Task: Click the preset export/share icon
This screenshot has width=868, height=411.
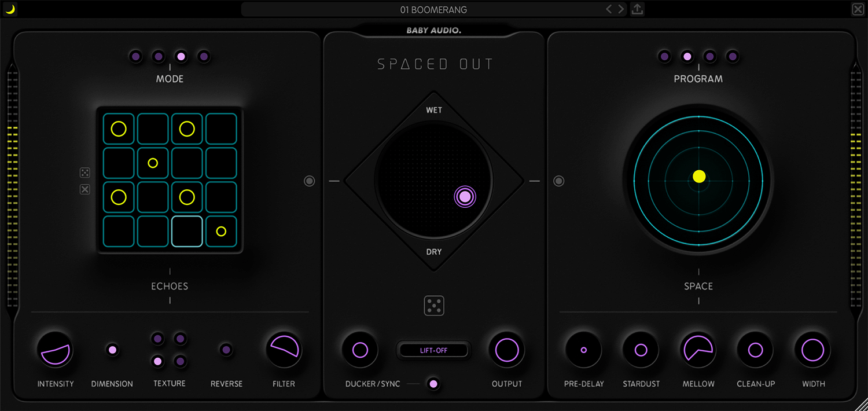Action: tap(637, 9)
